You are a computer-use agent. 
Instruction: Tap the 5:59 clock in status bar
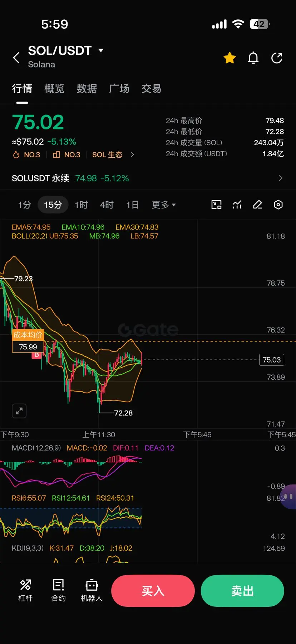point(54,24)
